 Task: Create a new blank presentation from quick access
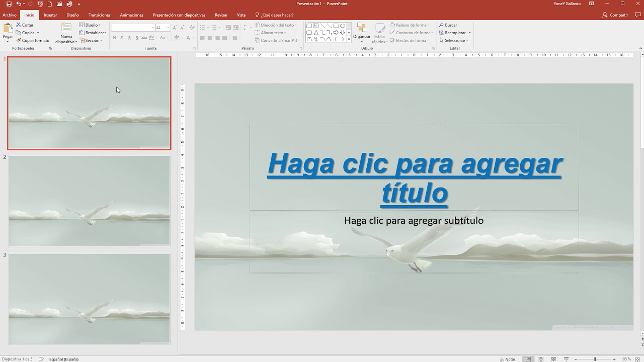pyautogui.click(x=50, y=4)
